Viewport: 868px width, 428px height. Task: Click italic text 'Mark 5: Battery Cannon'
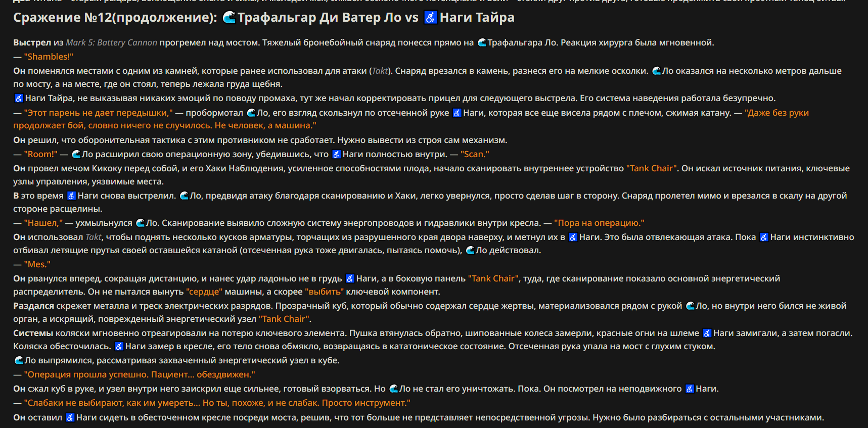[x=112, y=42]
